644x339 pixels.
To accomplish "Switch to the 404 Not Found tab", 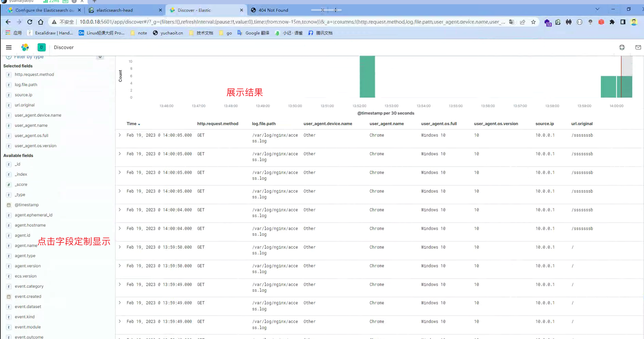I will pyautogui.click(x=273, y=10).
